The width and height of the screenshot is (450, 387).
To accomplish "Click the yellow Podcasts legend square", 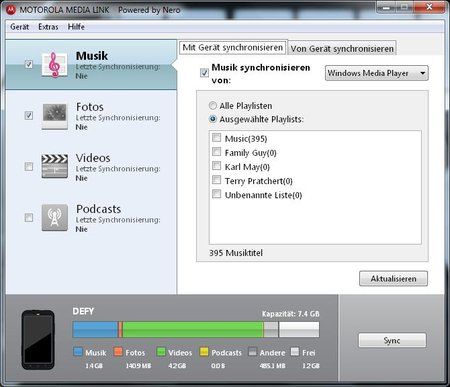I will 204,352.
